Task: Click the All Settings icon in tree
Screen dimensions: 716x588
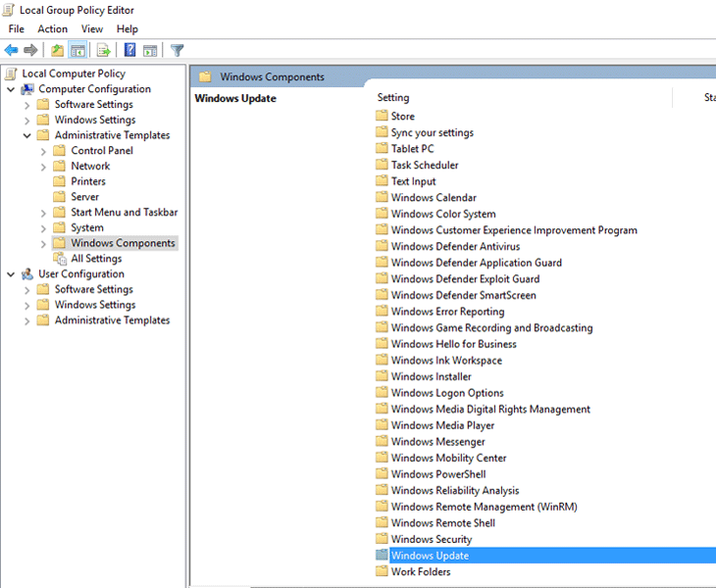Action: [60, 259]
